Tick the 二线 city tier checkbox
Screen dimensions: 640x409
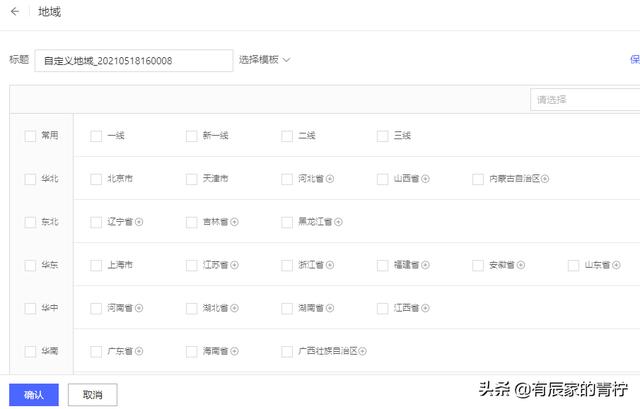287,136
